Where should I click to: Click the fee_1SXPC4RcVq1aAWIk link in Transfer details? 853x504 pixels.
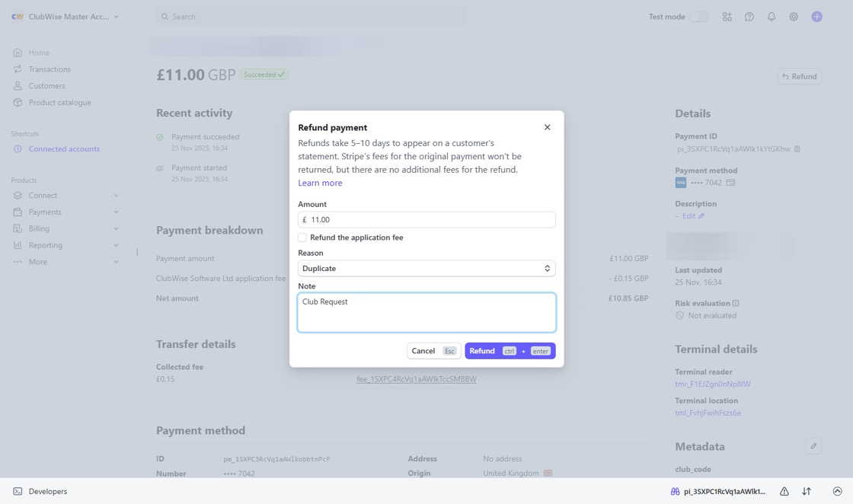416,379
